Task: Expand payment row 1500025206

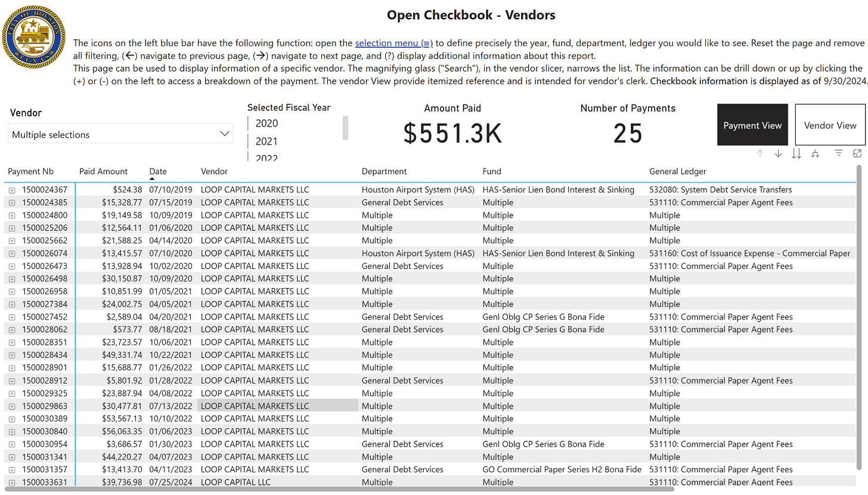Action: [12, 228]
